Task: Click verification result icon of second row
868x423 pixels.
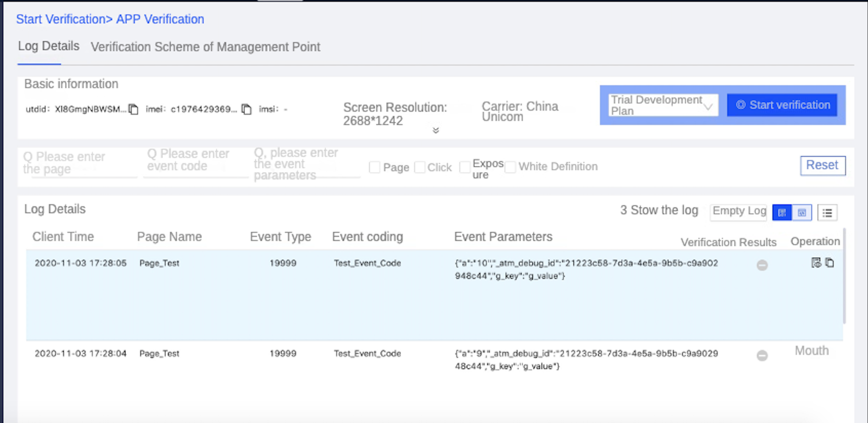Action: (x=762, y=356)
